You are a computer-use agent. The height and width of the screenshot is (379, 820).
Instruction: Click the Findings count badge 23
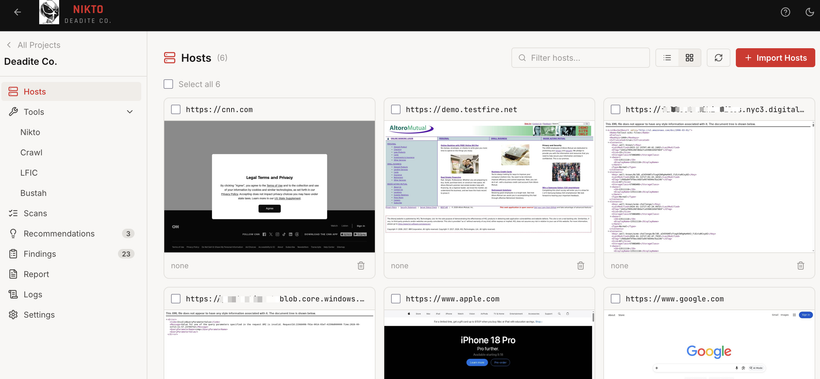(126, 254)
